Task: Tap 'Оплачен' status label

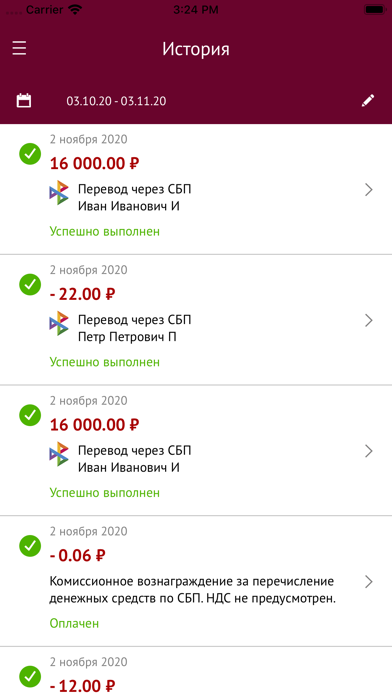Action: pyautogui.click(x=74, y=623)
